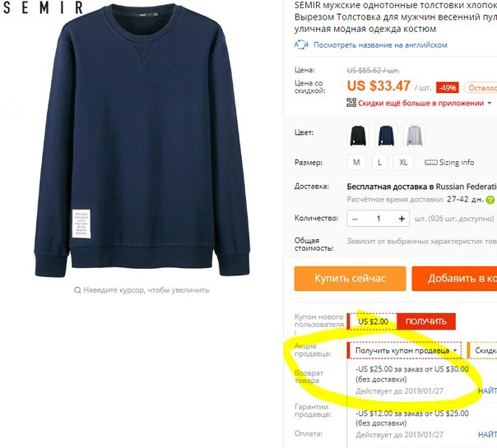The image size is (497, 448).
Task: Click the quantity input field
Action: pyautogui.click(x=379, y=219)
